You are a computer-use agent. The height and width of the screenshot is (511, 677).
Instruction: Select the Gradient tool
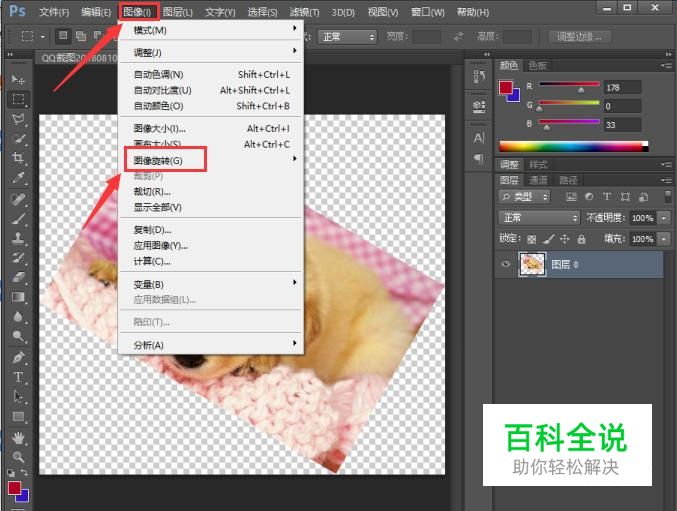click(x=18, y=297)
